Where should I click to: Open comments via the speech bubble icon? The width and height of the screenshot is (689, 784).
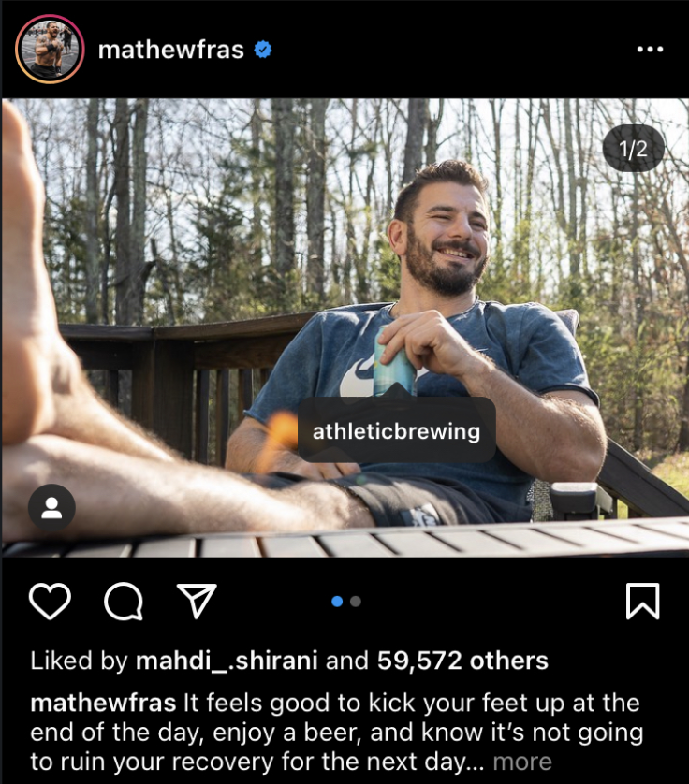click(x=123, y=601)
